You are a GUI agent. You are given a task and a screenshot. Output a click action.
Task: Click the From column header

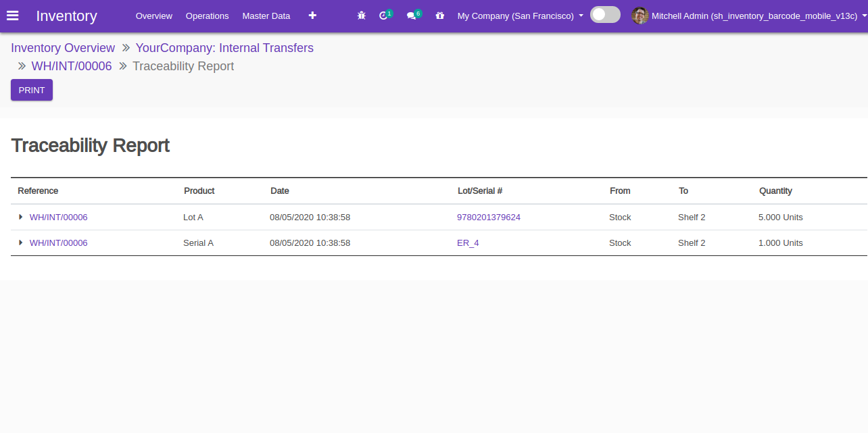click(620, 191)
